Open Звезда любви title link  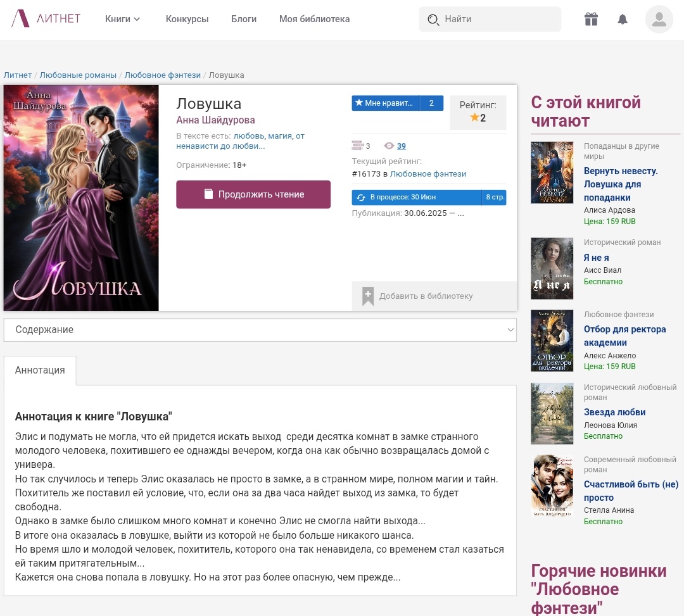[614, 412]
